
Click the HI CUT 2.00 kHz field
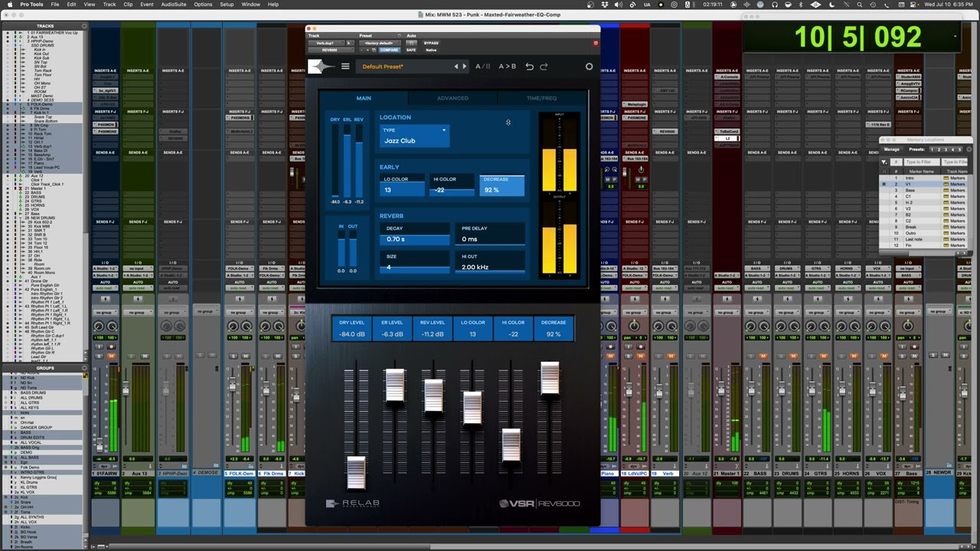[x=491, y=262]
